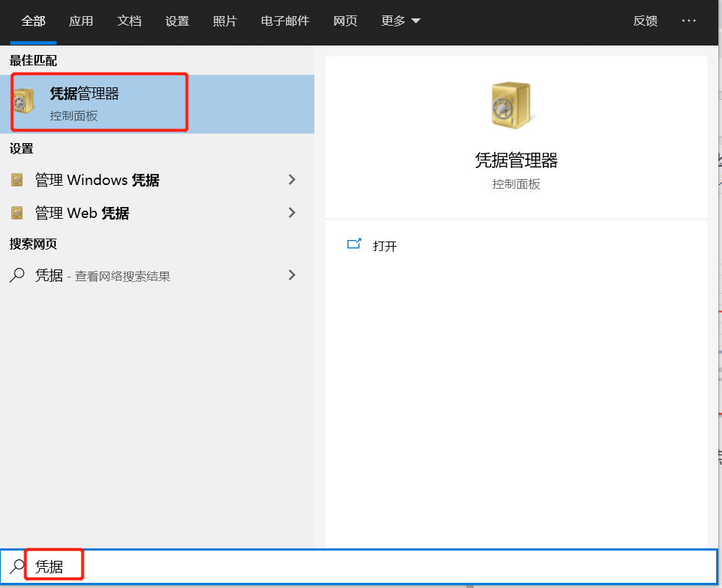Switch to the 电子邮件 tab
Viewport: 722px width, 588px height.
click(285, 21)
